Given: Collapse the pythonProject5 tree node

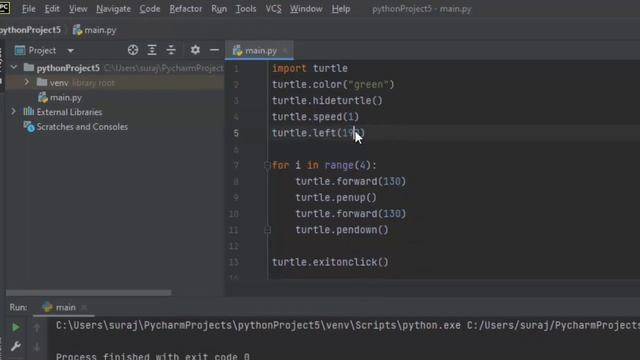Looking at the screenshot, I should point(14,67).
